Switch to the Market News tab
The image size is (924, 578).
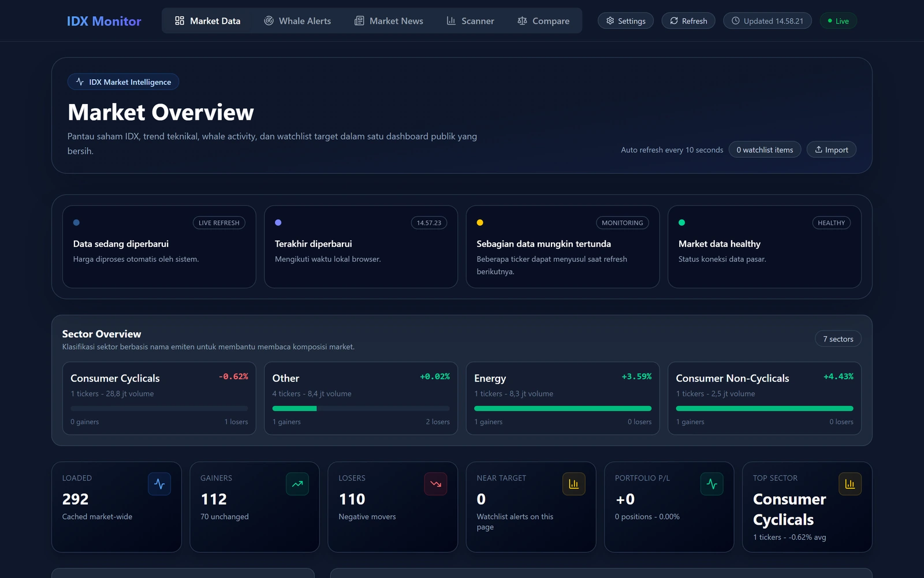(389, 21)
